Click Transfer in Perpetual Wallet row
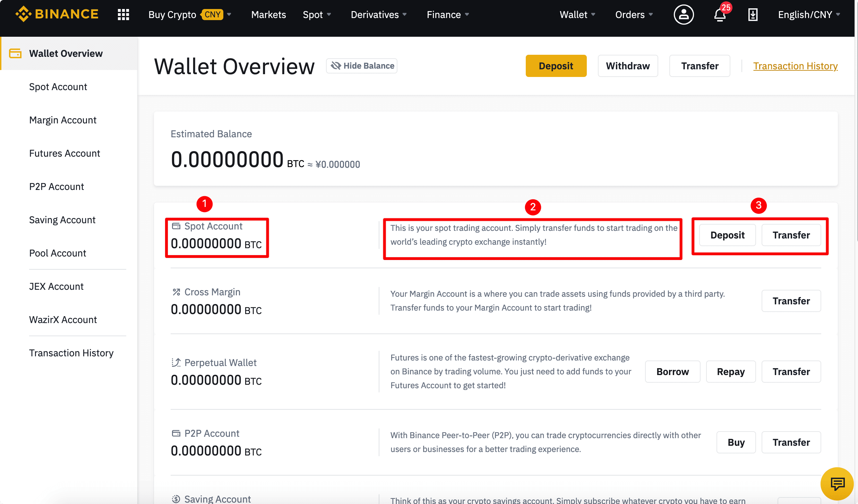 (x=791, y=372)
